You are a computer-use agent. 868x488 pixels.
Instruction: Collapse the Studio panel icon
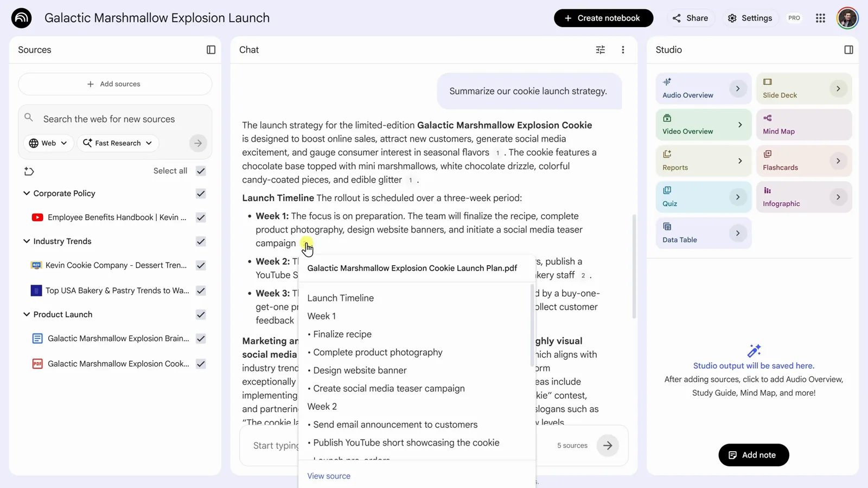(x=848, y=50)
